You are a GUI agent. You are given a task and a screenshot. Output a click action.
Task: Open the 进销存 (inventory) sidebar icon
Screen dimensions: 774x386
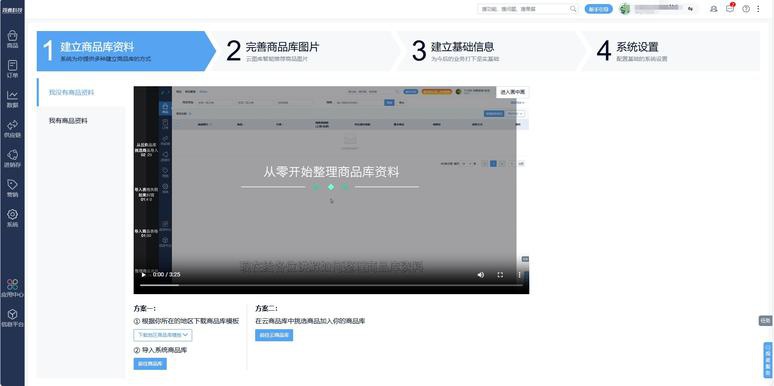pyautogui.click(x=12, y=158)
